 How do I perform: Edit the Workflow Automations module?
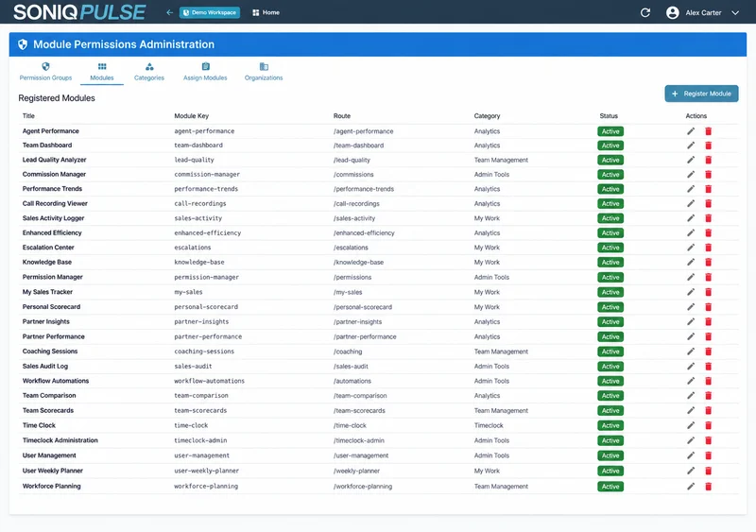click(691, 381)
